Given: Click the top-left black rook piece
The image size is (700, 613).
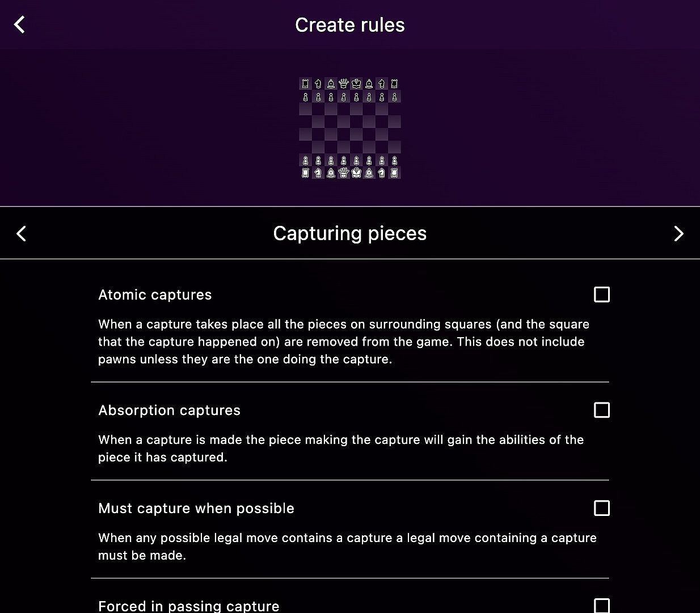Looking at the screenshot, I should [x=306, y=84].
